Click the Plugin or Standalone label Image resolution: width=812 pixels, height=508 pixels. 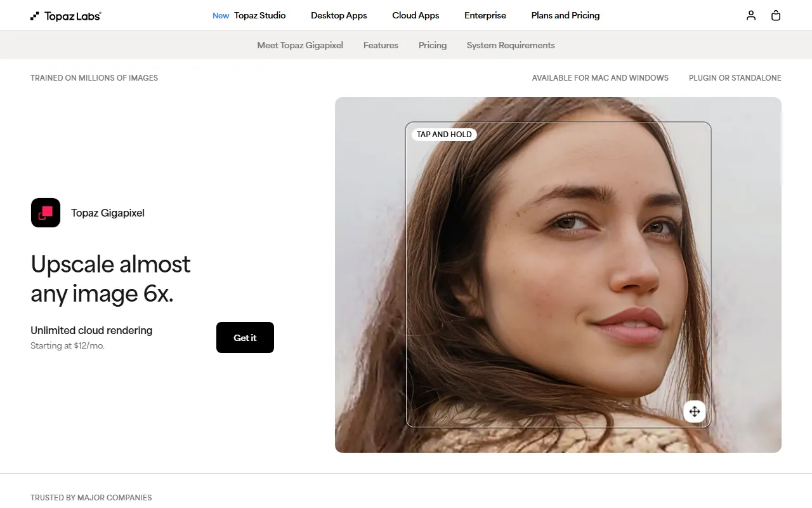click(x=735, y=78)
